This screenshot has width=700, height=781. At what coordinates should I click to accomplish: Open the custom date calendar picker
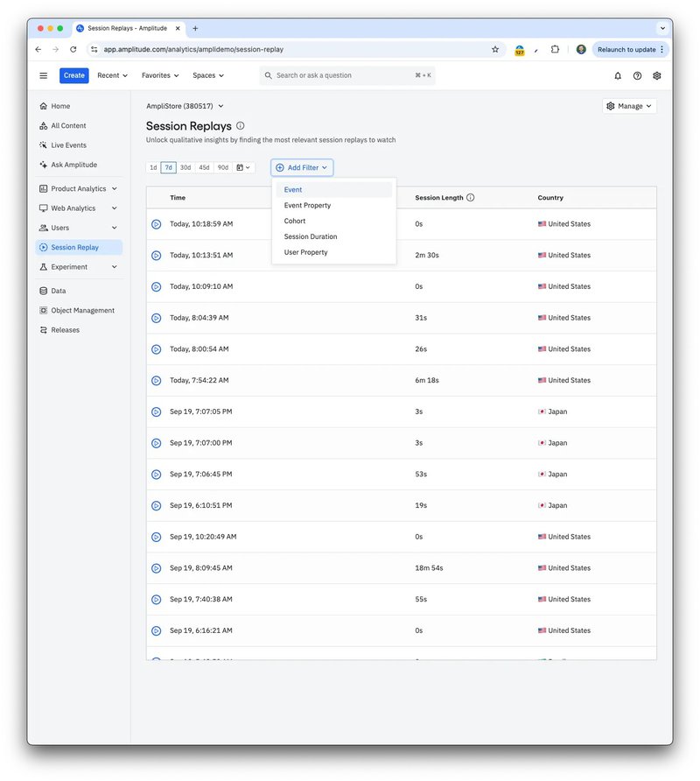[243, 167]
